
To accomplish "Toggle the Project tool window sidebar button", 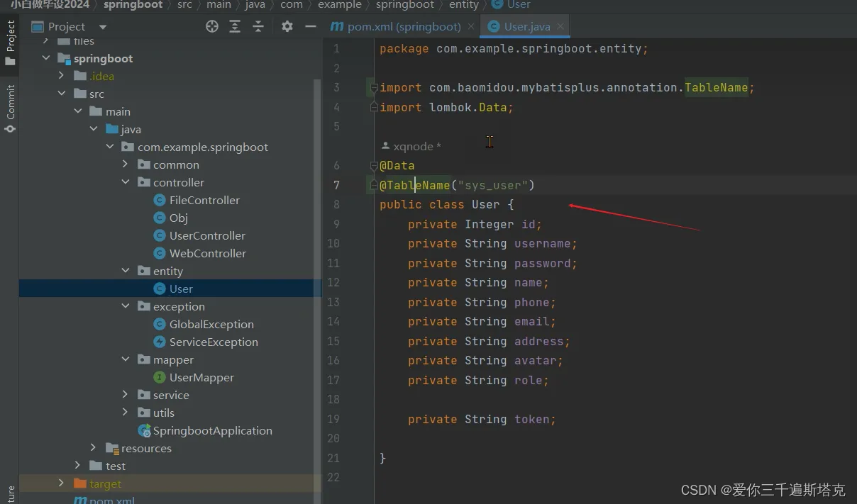I will click(10, 43).
